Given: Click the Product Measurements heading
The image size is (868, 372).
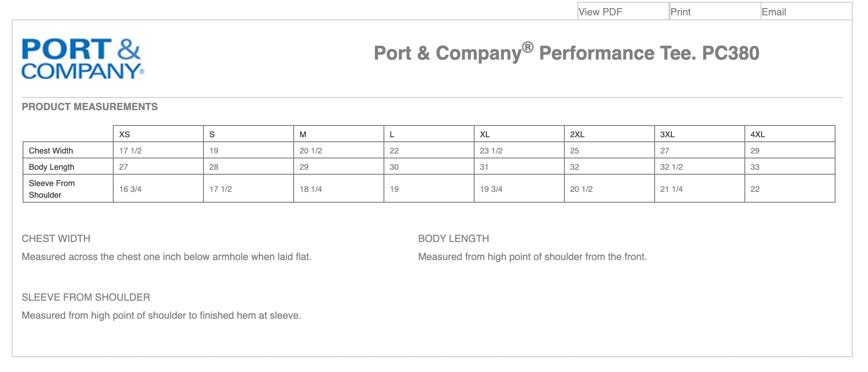Looking at the screenshot, I should point(90,107).
